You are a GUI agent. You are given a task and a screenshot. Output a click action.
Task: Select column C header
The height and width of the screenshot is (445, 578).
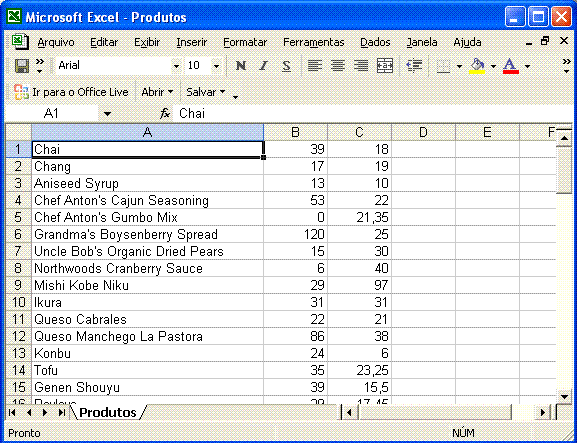click(x=359, y=132)
